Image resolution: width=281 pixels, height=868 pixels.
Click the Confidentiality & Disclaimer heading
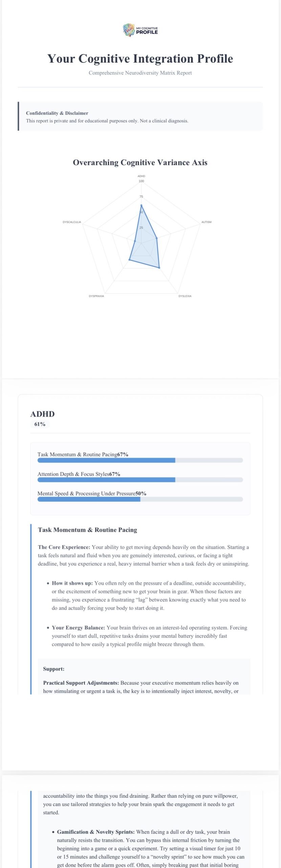[57, 113]
